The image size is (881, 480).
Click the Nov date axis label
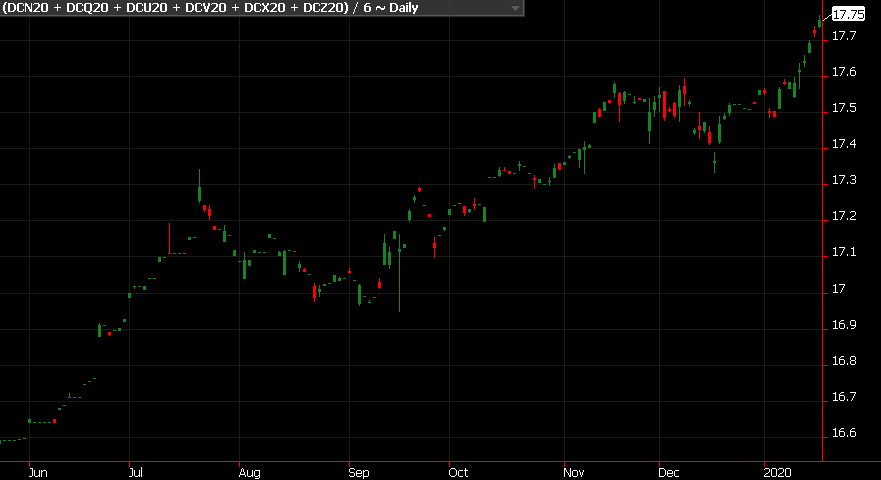tap(574, 473)
